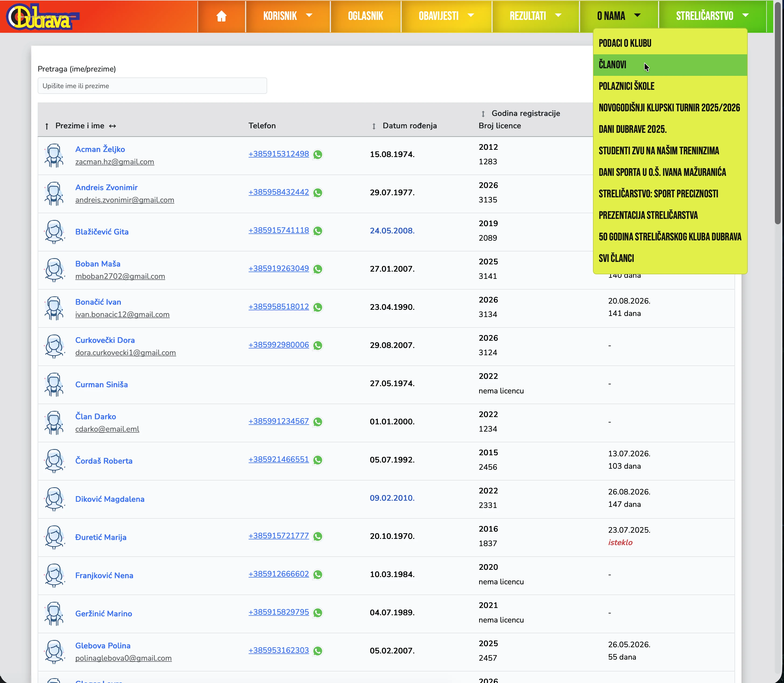Click the home icon in navigation bar
The width and height of the screenshot is (784, 683).
221,16
